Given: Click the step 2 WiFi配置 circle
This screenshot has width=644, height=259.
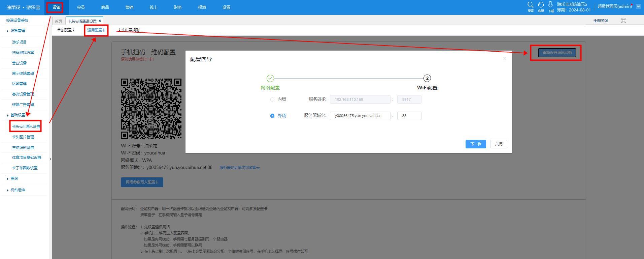Looking at the screenshot, I should (x=427, y=78).
